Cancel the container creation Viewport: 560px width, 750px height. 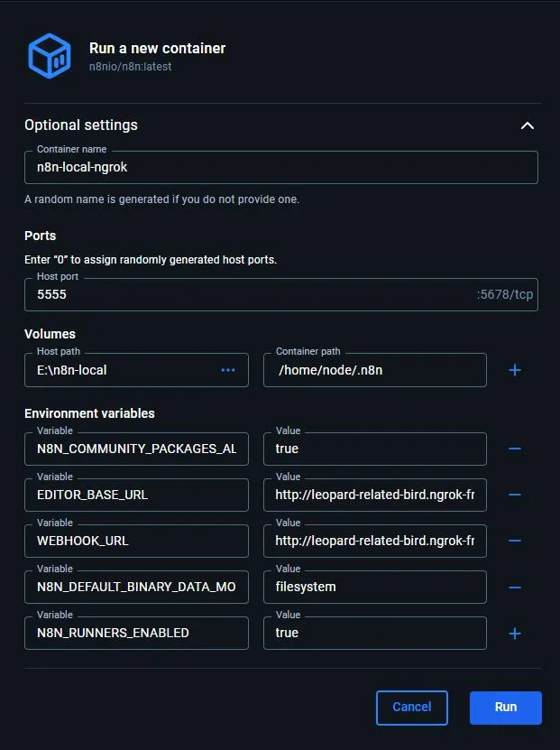pyautogui.click(x=412, y=708)
